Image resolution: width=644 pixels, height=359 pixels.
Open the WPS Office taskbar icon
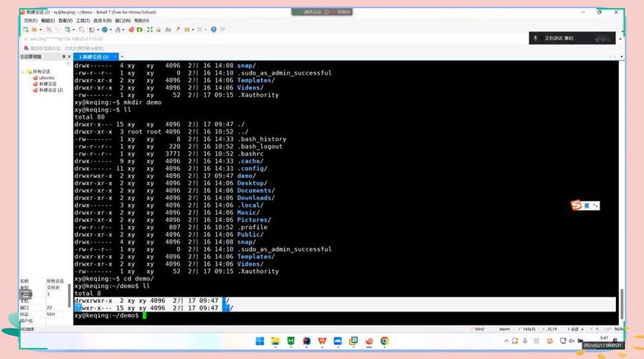[x=322, y=341]
